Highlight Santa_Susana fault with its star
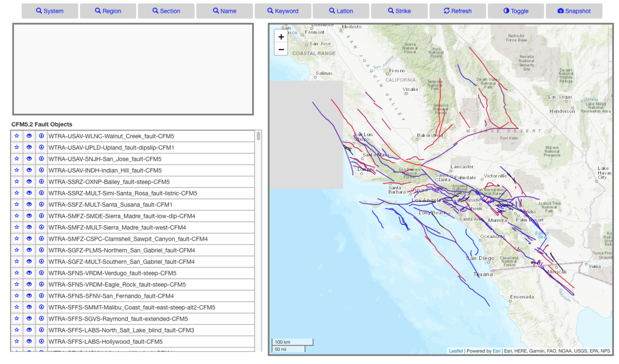The width and height of the screenshot is (619, 364). coord(17,205)
